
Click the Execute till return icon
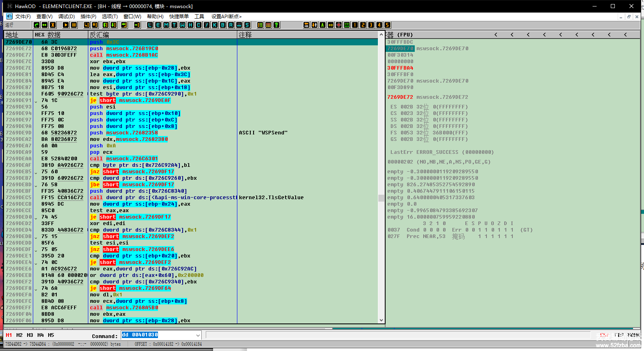tap(124, 25)
